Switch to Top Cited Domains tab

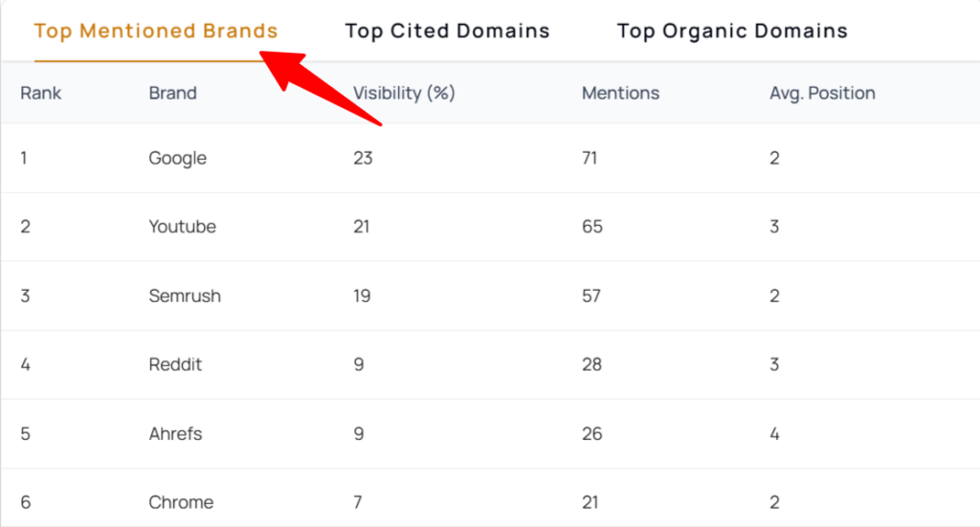tap(447, 31)
